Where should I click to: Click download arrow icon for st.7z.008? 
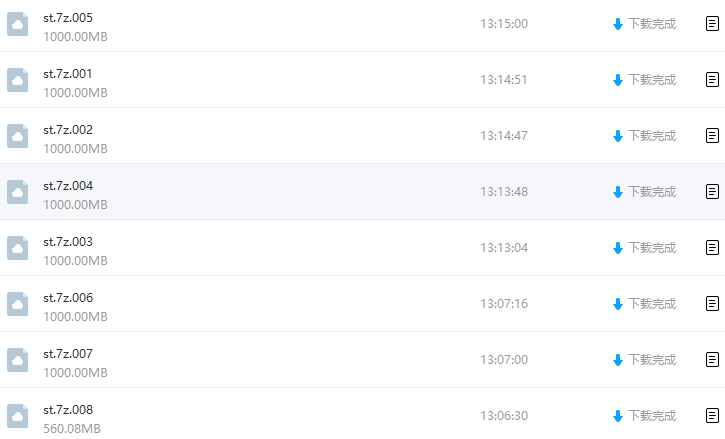[x=617, y=416]
